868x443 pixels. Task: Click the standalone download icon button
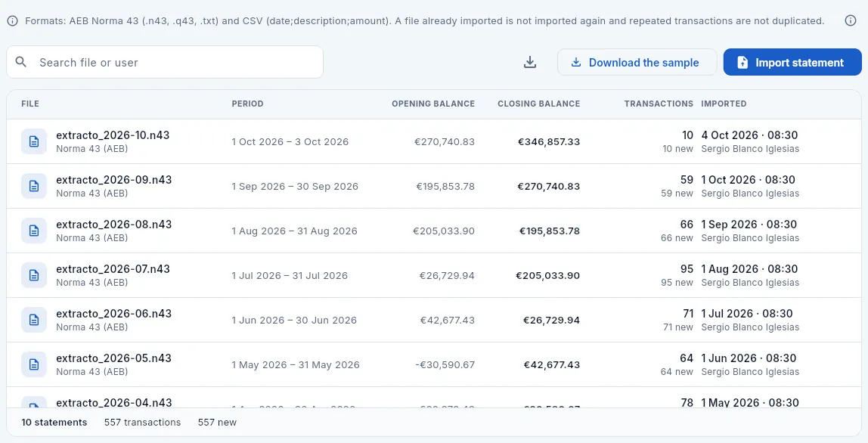pyautogui.click(x=530, y=62)
